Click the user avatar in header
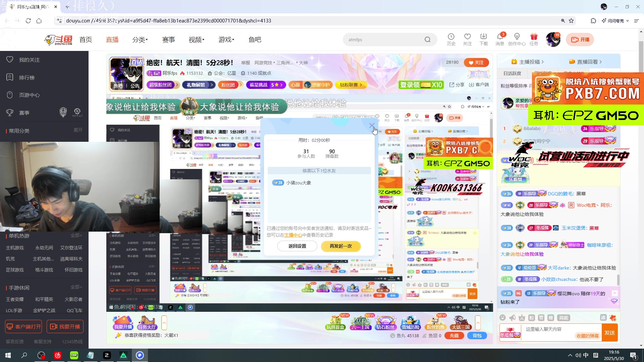This screenshot has width=644, height=362. 553,40
